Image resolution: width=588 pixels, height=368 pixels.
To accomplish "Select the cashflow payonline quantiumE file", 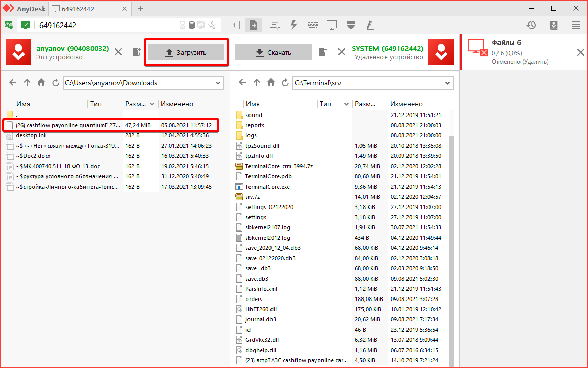I will (x=110, y=125).
